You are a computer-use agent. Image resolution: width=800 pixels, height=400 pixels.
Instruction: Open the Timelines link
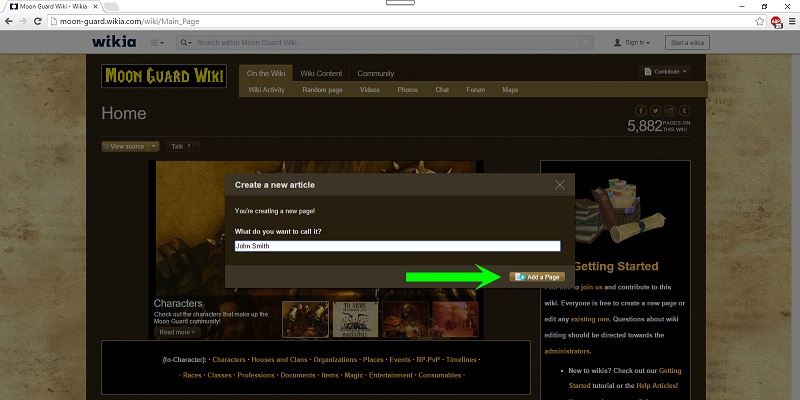[461, 360]
